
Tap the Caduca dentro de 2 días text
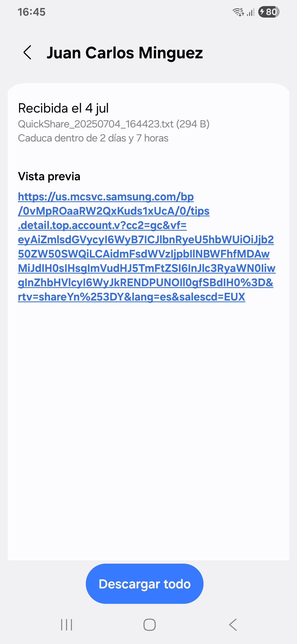[x=93, y=138]
